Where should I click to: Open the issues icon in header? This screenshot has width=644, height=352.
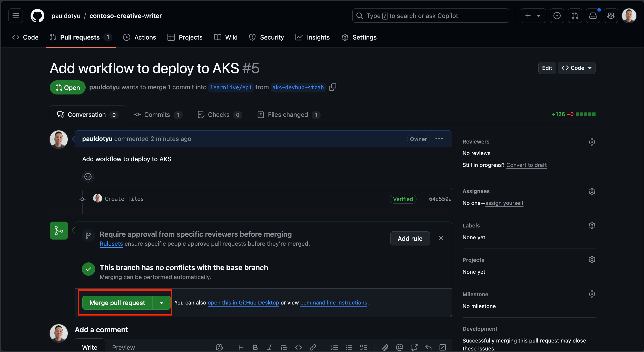(x=557, y=16)
